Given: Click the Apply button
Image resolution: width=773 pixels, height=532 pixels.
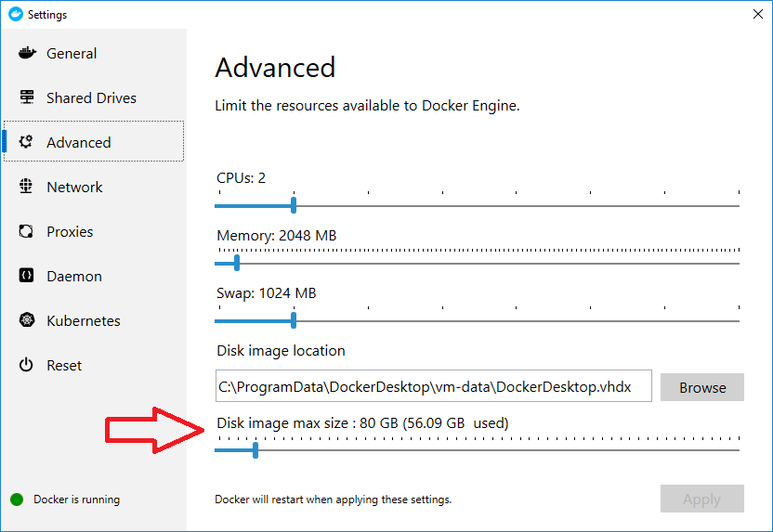Looking at the screenshot, I should coord(702,499).
